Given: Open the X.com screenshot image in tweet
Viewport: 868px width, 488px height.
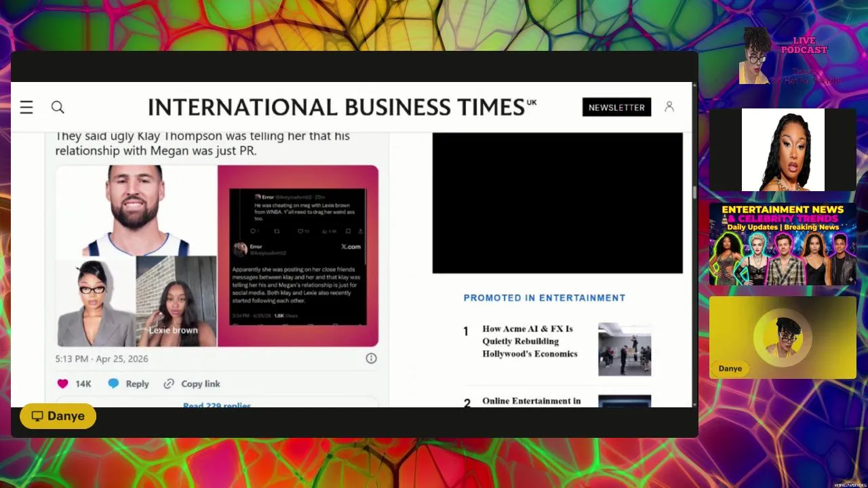Looking at the screenshot, I should 298,256.
